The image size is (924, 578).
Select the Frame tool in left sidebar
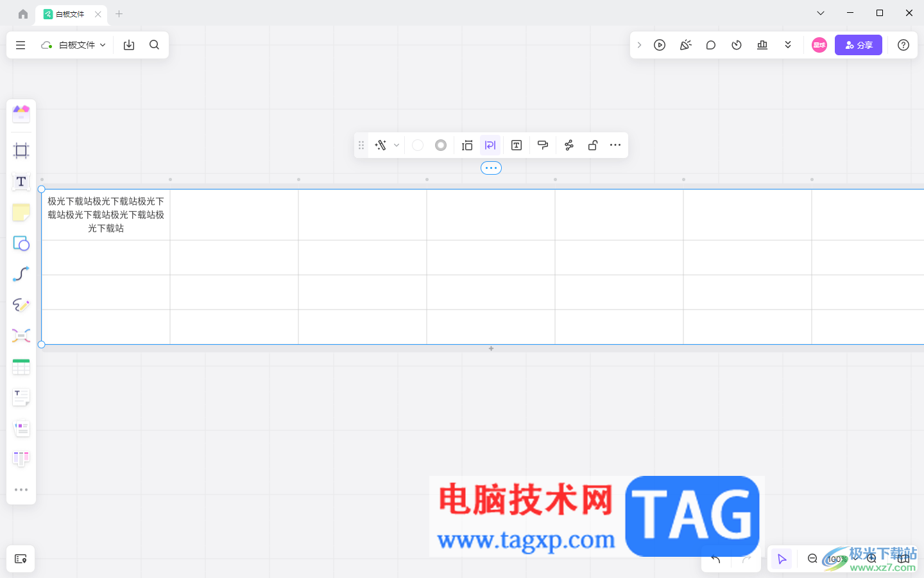(x=21, y=151)
